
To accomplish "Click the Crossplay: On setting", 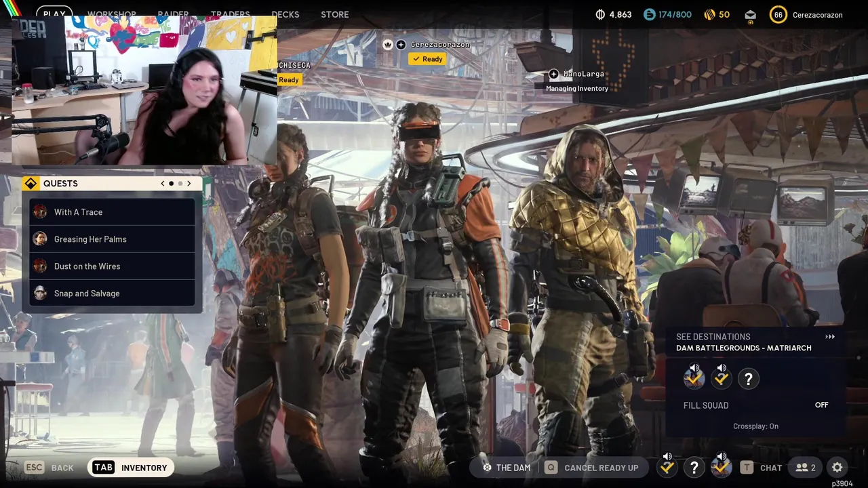I will pos(755,426).
